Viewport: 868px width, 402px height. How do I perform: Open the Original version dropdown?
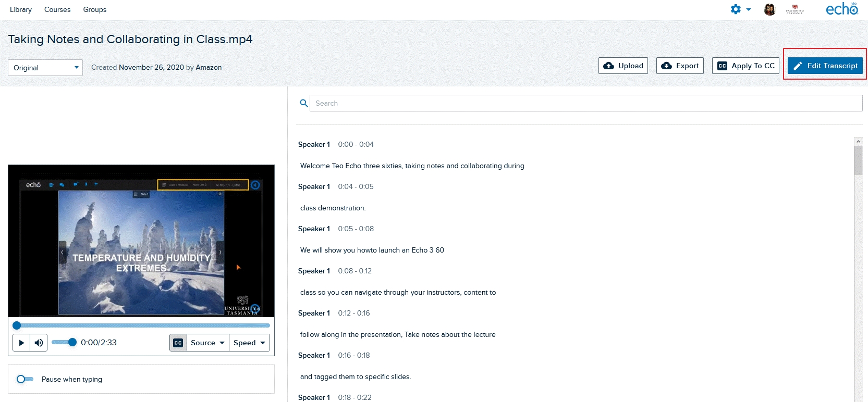point(45,68)
